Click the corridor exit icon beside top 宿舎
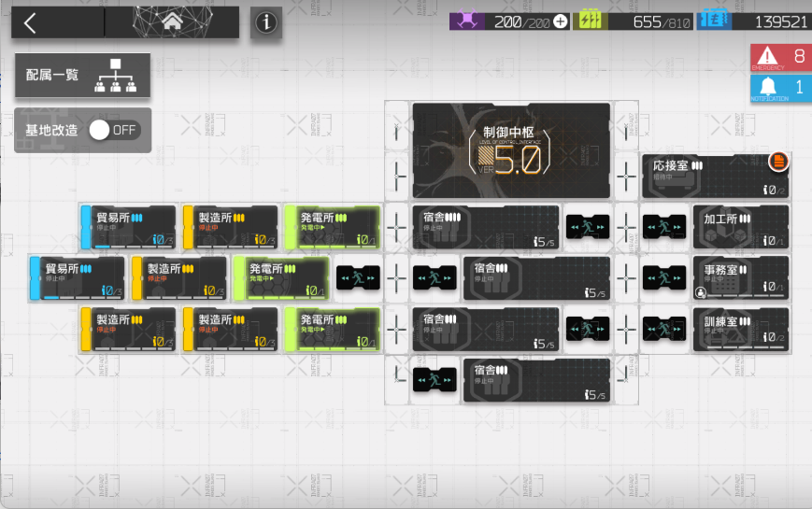Image resolution: width=812 pixels, height=509 pixels. [x=587, y=227]
